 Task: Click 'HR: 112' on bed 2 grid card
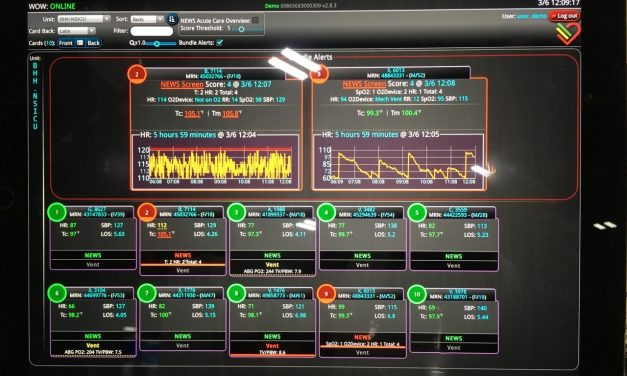pos(157,225)
